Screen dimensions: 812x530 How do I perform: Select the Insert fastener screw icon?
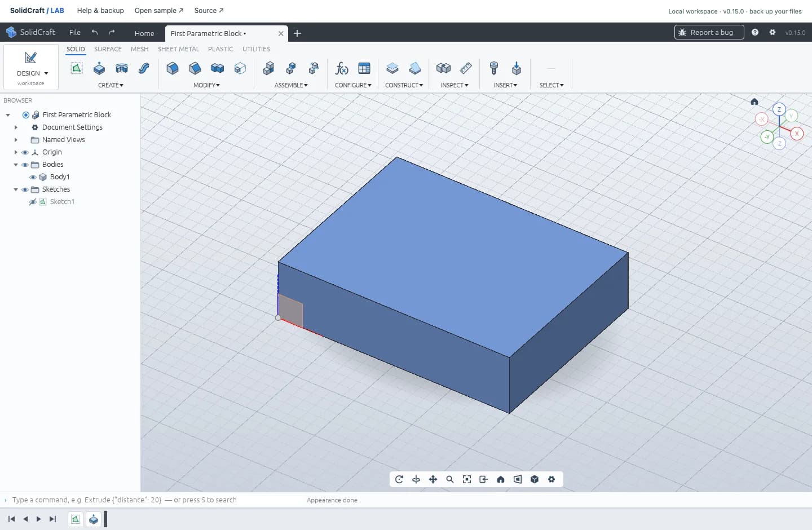[494, 68]
